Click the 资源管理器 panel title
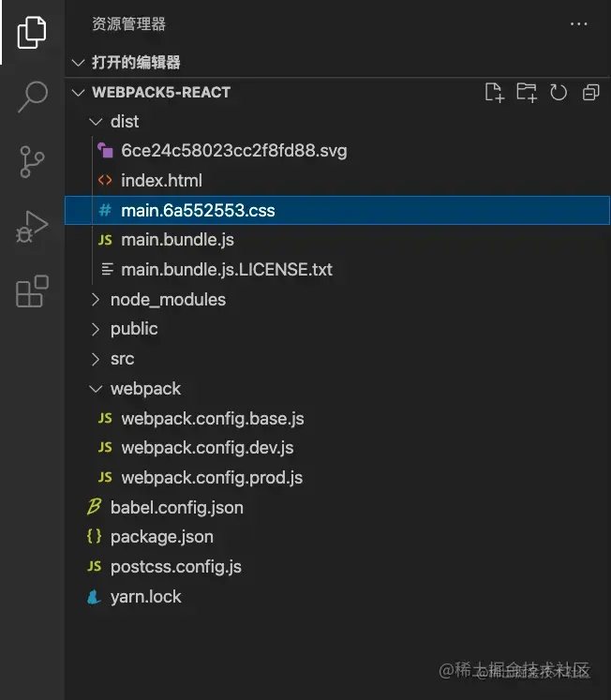 [128, 23]
